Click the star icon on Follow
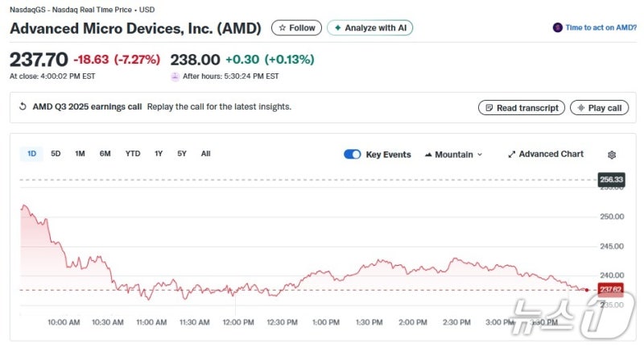The image size is (644, 348). (282, 28)
